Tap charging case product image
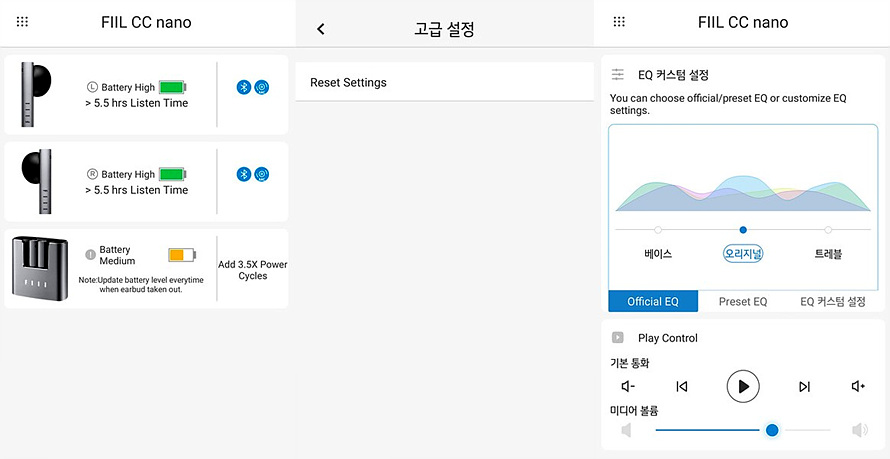 tap(40, 268)
